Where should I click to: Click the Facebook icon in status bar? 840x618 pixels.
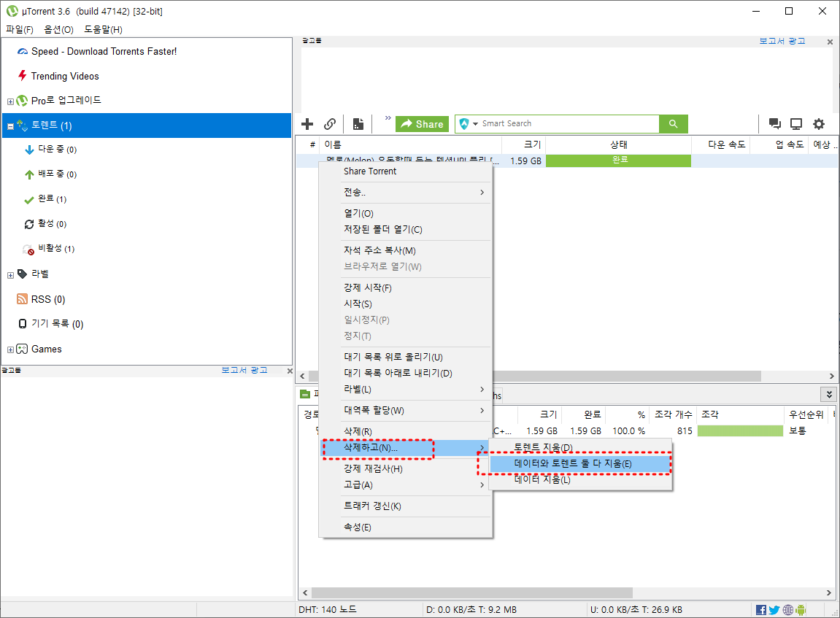tap(760, 610)
